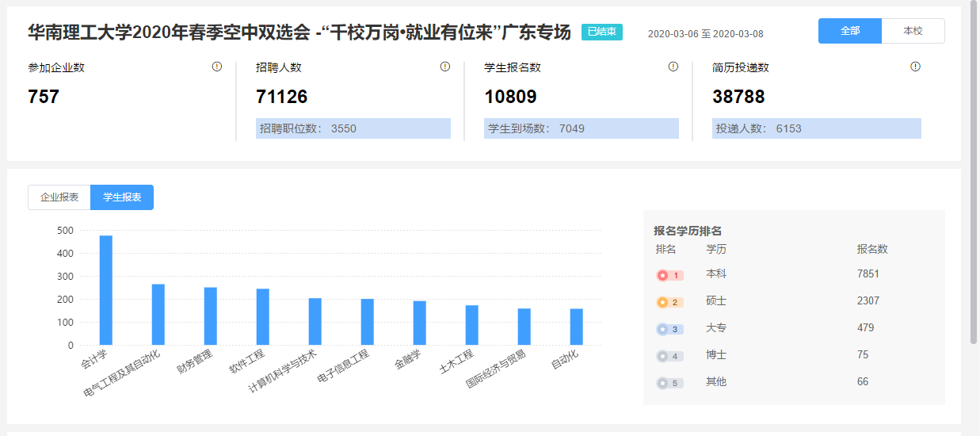980x436 pixels.
Task: Click the 金融学 axis label
Action: (x=409, y=358)
